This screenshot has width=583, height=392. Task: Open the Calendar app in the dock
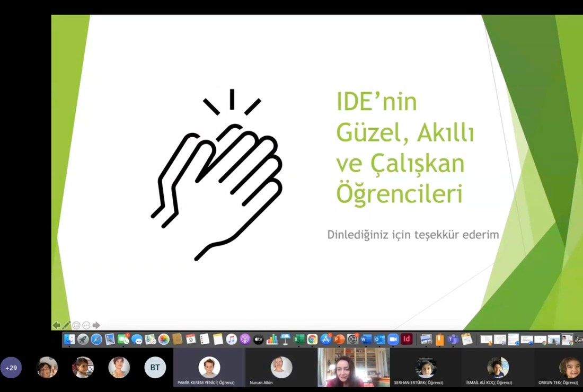tap(191, 339)
